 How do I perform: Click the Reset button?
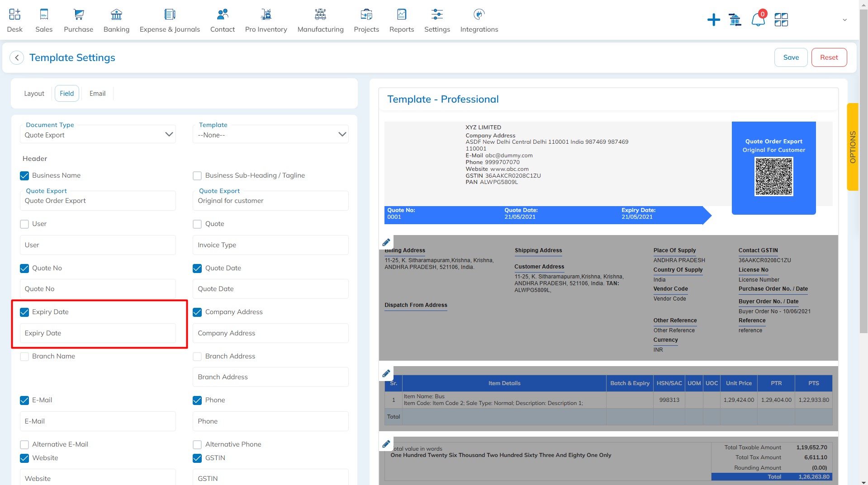pos(829,57)
